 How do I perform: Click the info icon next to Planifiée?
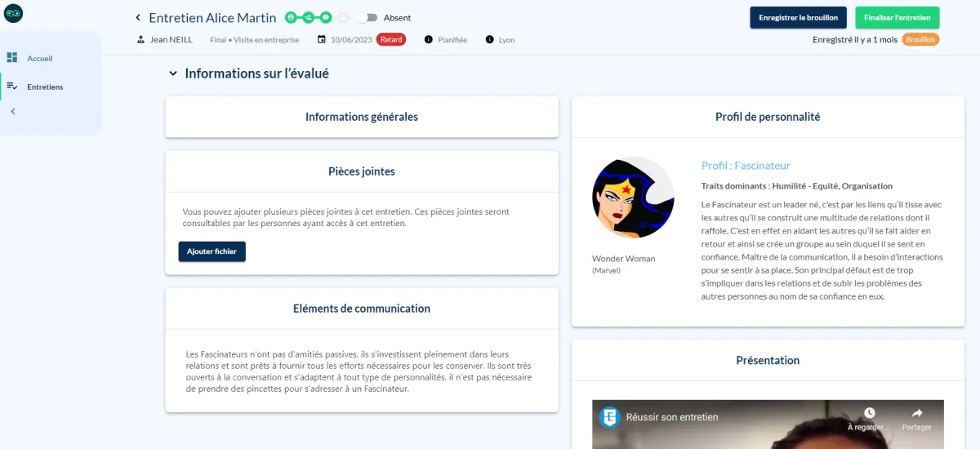429,39
